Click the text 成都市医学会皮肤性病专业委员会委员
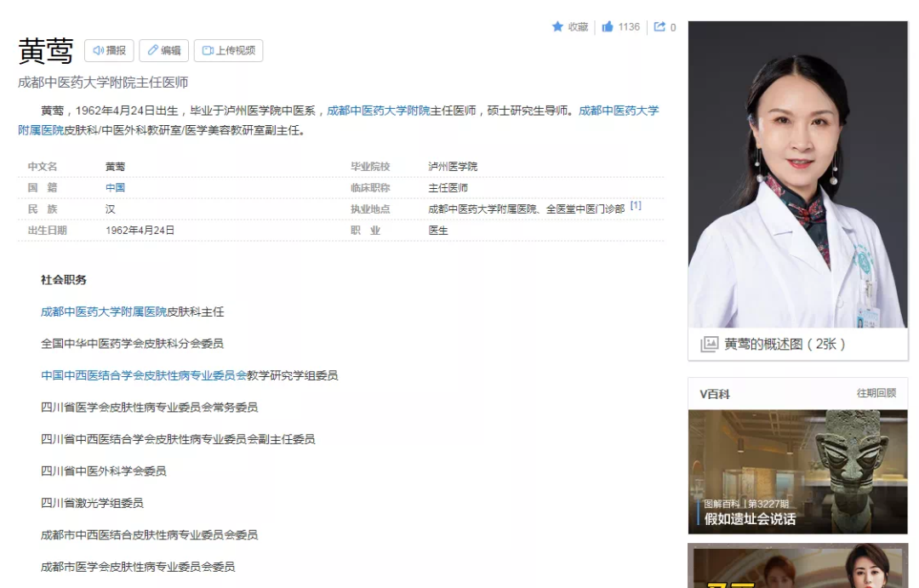 pyautogui.click(x=138, y=567)
